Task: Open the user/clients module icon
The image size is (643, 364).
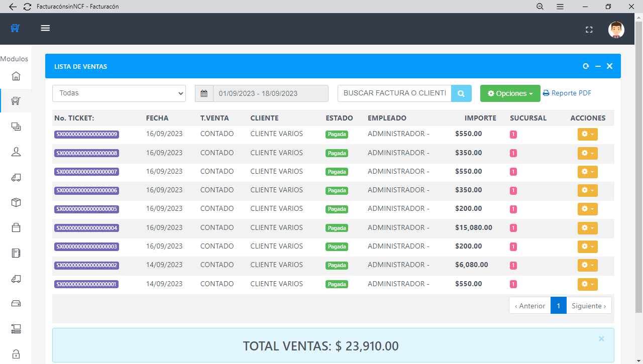Action: (16, 152)
